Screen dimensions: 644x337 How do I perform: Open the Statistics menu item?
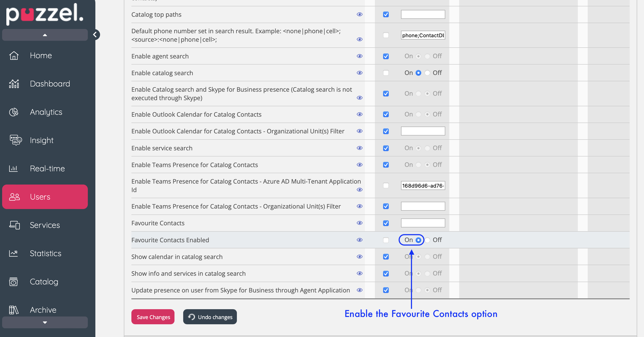click(x=45, y=253)
